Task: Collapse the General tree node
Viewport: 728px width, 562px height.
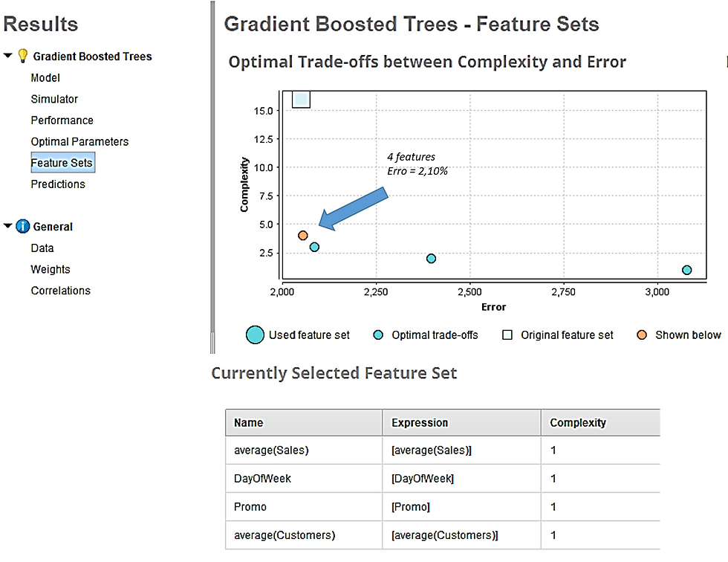Action: tap(8, 226)
